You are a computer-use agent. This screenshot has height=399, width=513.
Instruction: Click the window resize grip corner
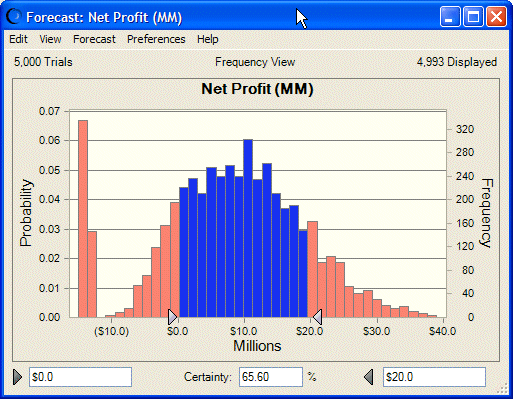[x=502, y=389]
